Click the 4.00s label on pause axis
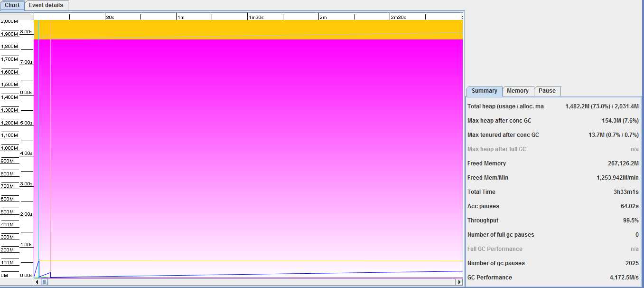This screenshot has width=644, height=288. [x=26, y=154]
